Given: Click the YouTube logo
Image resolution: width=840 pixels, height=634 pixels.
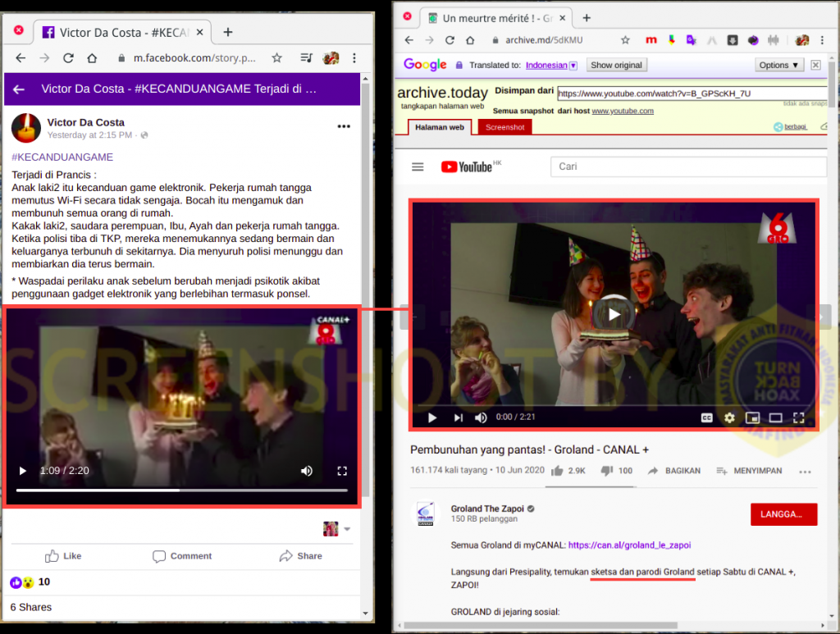Looking at the screenshot, I should pyautogui.click(x=467, y=167).
